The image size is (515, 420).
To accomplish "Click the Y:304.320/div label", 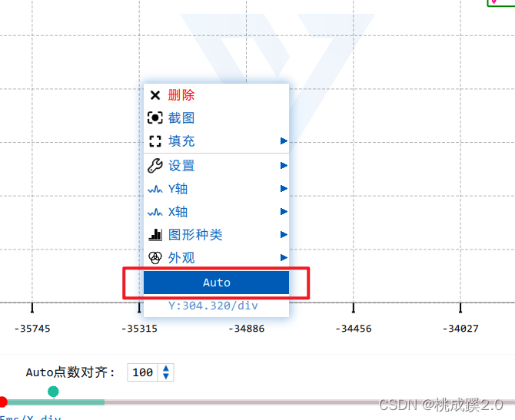I will [213, 306].
